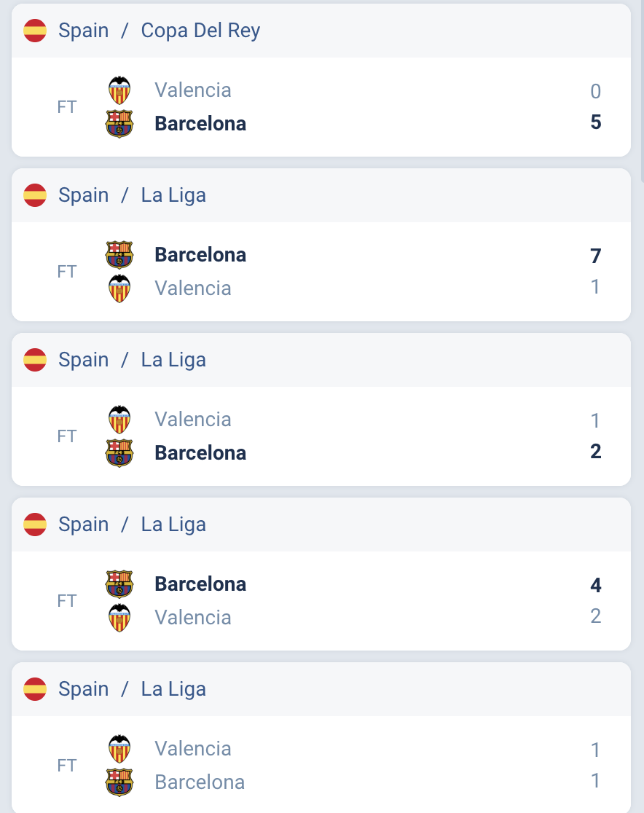Open the Valencia 1 Barcelona 1 match row
This screenshot has height=813, width=644.
point(321,766)
